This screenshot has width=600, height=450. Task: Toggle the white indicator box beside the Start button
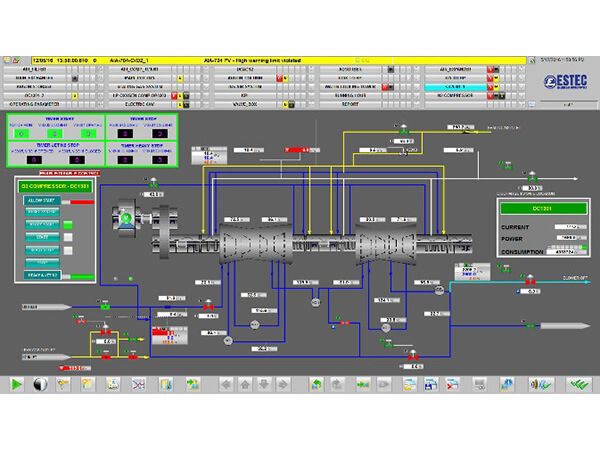click(68, 237)
